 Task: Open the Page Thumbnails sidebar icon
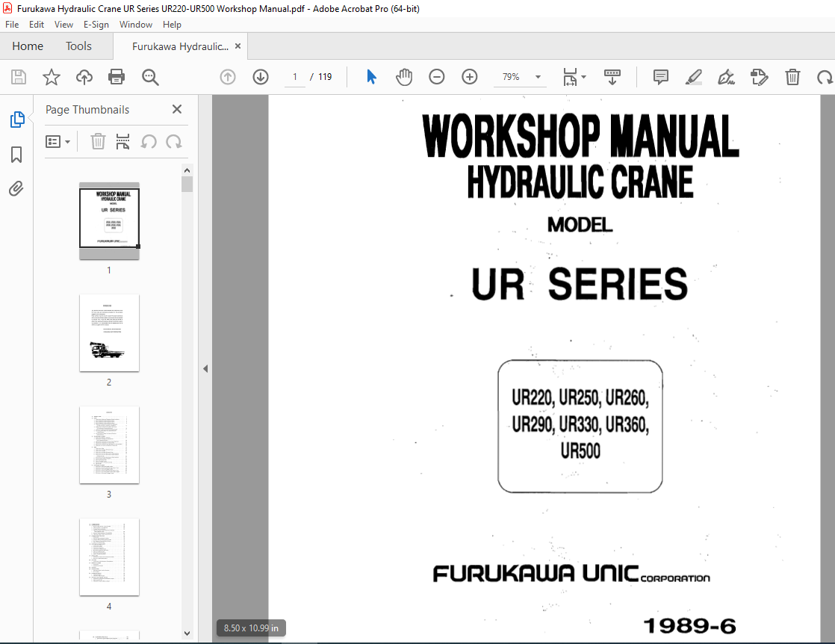[17, 120]
